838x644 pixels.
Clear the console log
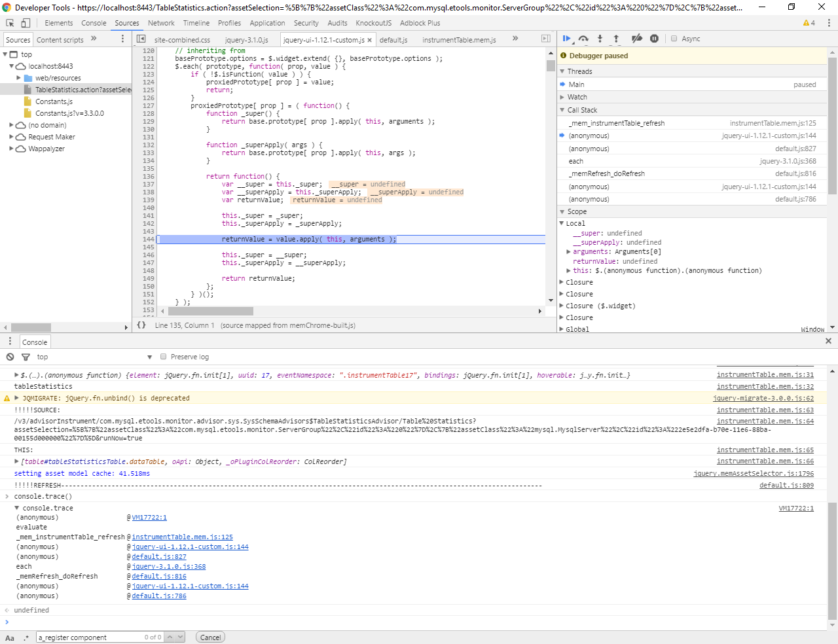coord(10,357)
